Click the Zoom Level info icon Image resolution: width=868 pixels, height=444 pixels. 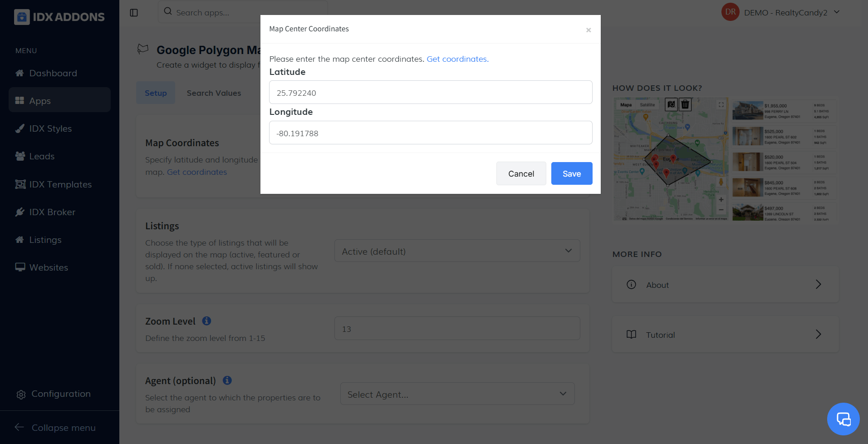[206, 321]
